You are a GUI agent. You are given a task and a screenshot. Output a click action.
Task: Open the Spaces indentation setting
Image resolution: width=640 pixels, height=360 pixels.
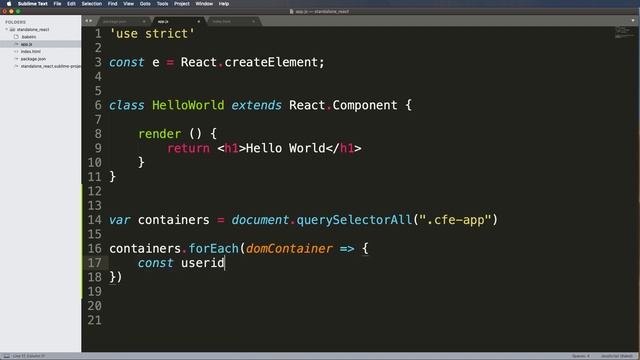coord(580,356)
